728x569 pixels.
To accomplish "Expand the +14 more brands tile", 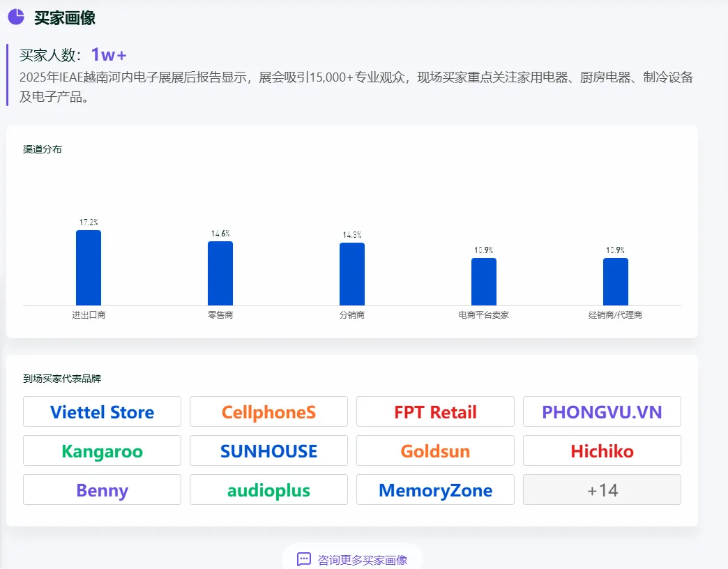I will click(602, 490).
